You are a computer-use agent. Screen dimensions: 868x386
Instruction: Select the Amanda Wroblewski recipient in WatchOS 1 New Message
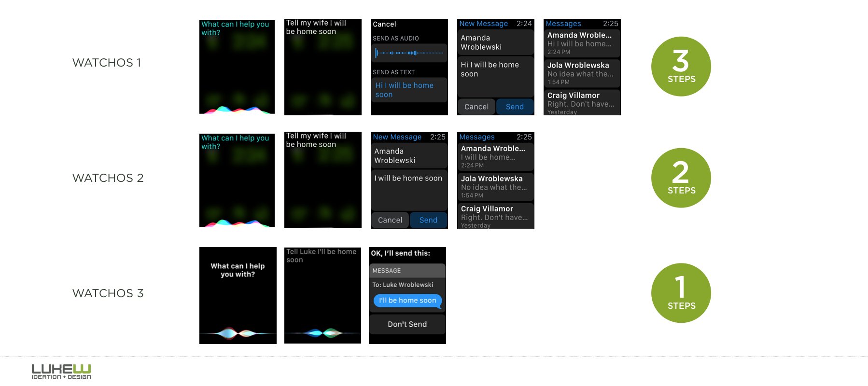click(x=496, y=42)
